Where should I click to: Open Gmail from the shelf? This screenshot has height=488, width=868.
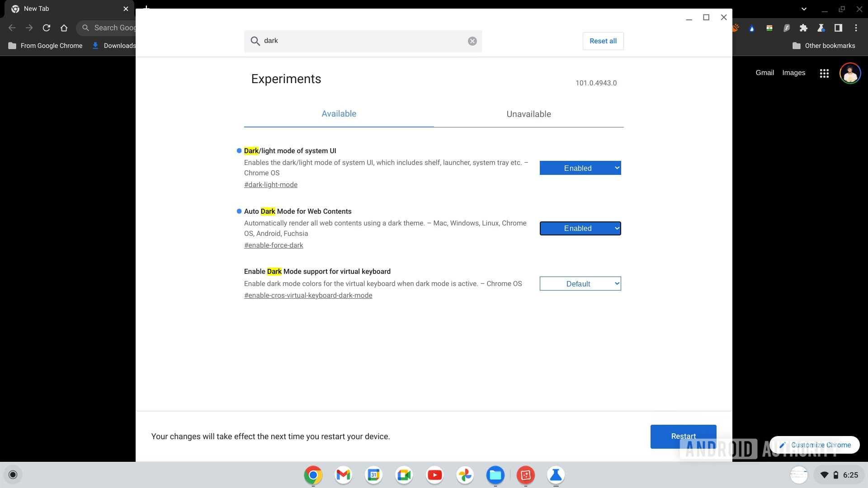(344, 475)
